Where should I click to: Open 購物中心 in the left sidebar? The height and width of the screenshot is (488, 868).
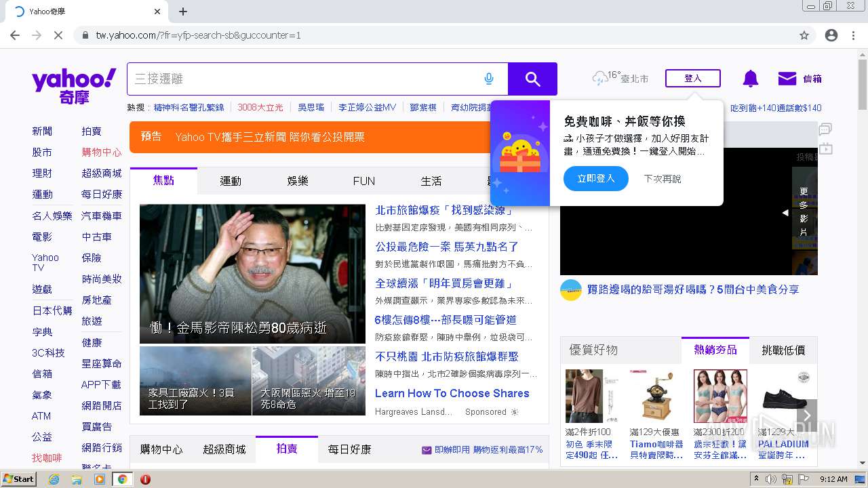click(102, 152)
